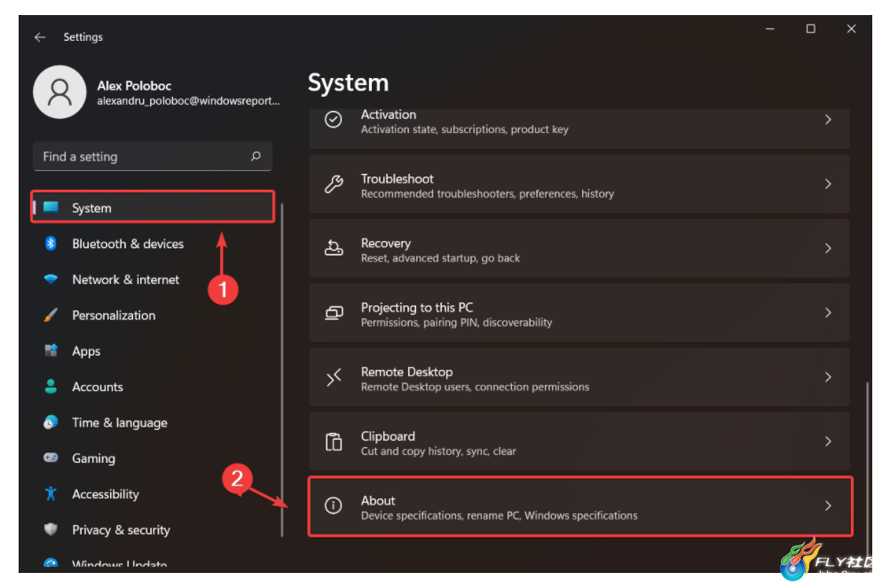The height and width of the screenshot is (588, 890).
Task: Open Bluetooth & devices settings
Action: [x=153, y=244]
